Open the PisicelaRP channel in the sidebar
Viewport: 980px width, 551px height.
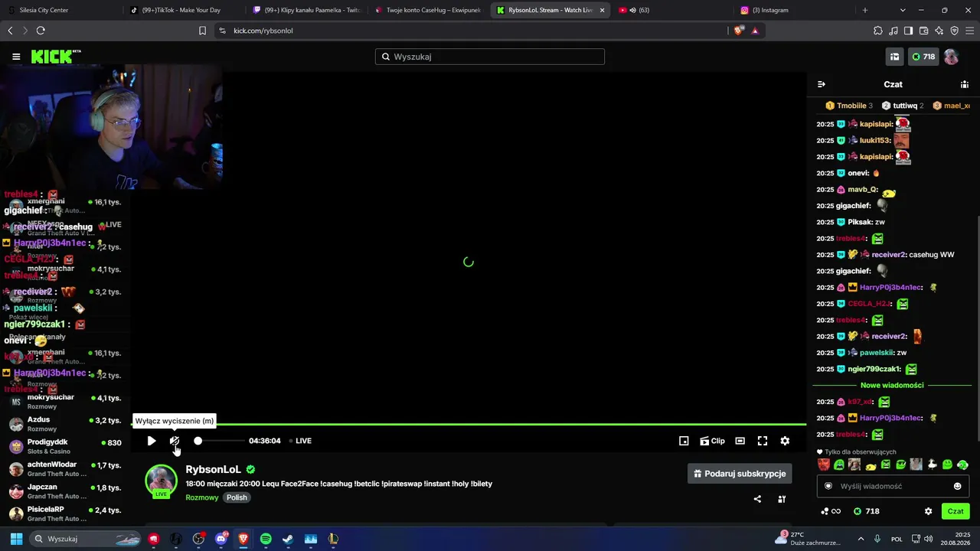65,514
